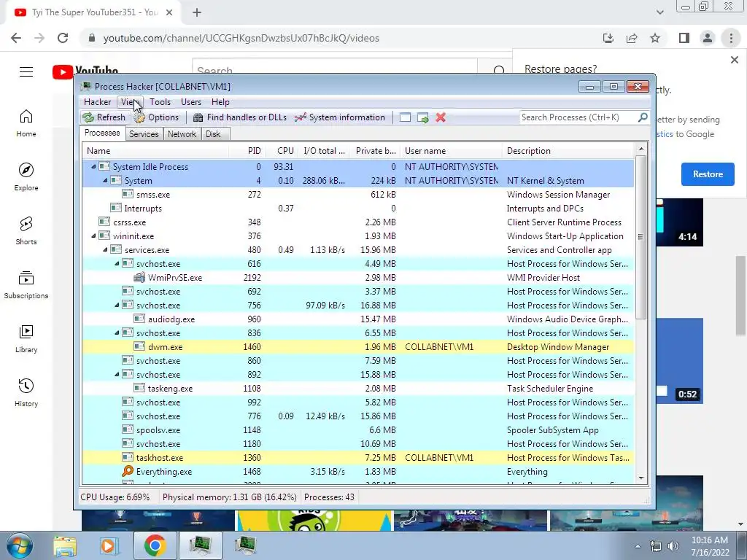The width and height of the screenshot is (747, 560).
Task: Collapse the wininit.exe tree node
Action: click(93, 236)
